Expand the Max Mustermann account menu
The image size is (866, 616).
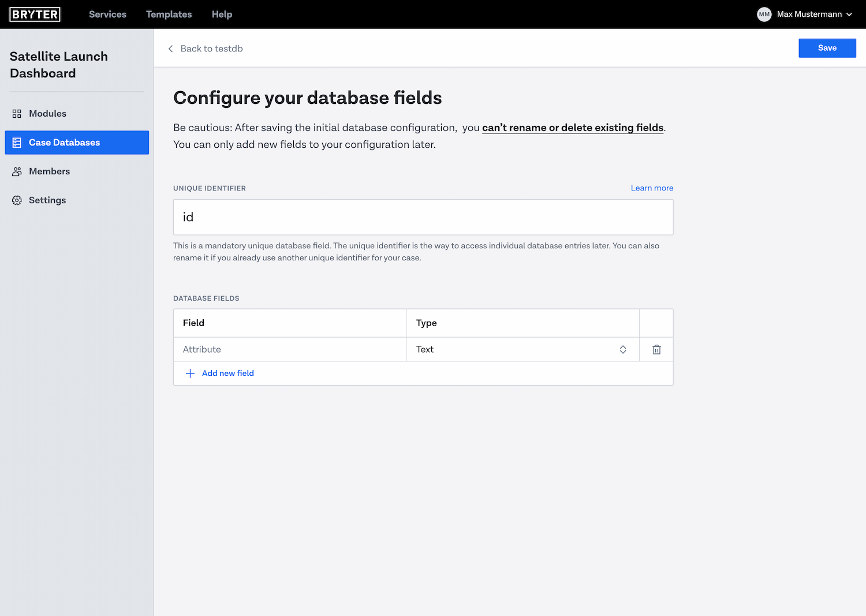[x=849, y=14]
